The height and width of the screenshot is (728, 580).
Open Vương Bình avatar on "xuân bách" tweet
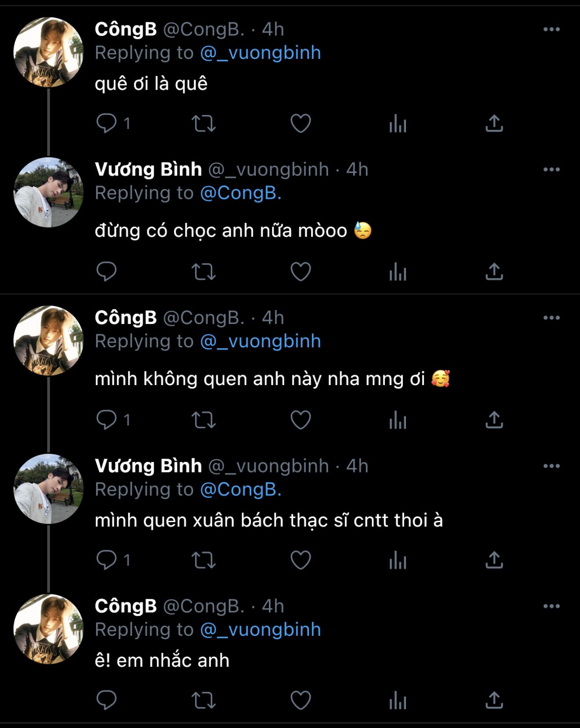[x=48, y=489]
